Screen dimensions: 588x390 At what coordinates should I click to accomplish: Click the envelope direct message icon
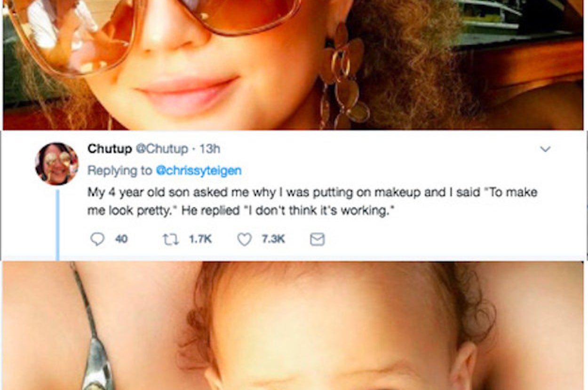pyautogui.click(x=317, y=240)
